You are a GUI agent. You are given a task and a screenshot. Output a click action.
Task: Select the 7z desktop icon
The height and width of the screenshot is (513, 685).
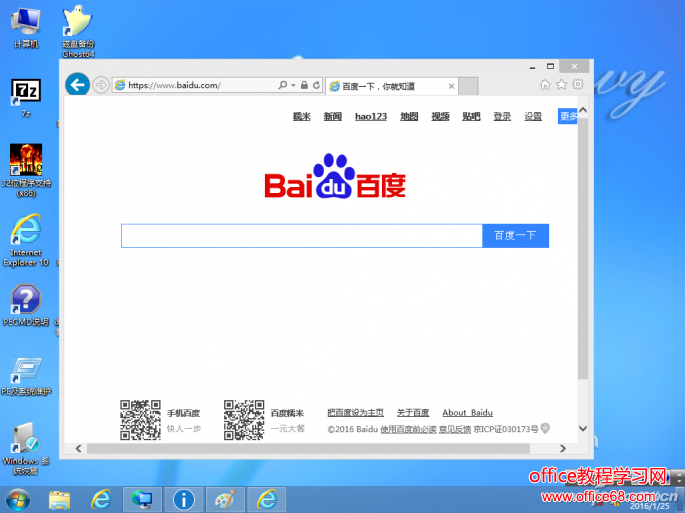click(x=26, y=98)
